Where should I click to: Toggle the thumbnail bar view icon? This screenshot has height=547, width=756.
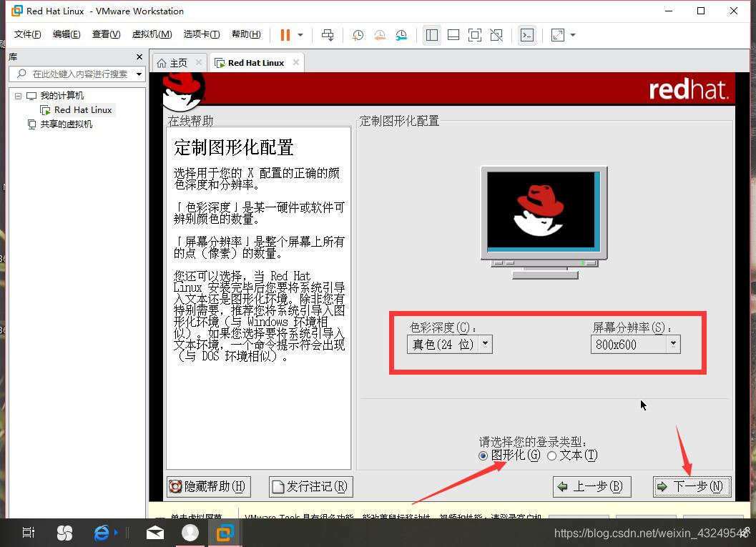453,35
